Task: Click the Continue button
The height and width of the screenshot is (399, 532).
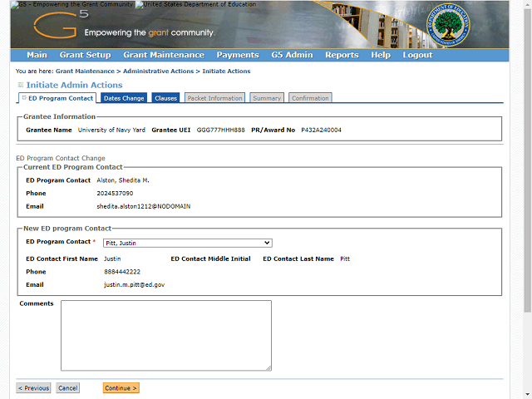Action: point(121,388)
